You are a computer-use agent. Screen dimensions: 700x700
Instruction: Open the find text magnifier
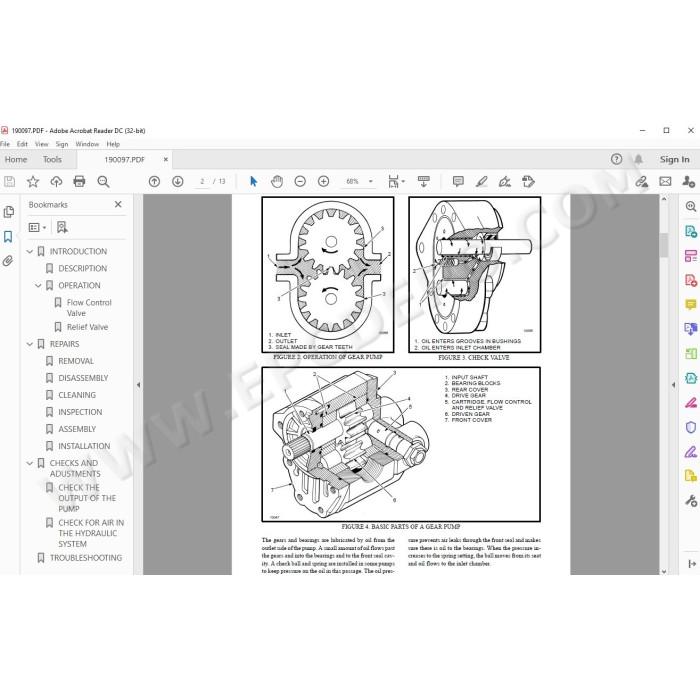tap(103, 182)
